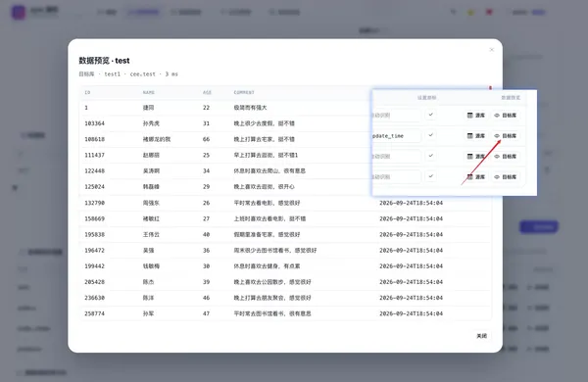
Task: Click the timestamp in row 132790
Action: 411,203
